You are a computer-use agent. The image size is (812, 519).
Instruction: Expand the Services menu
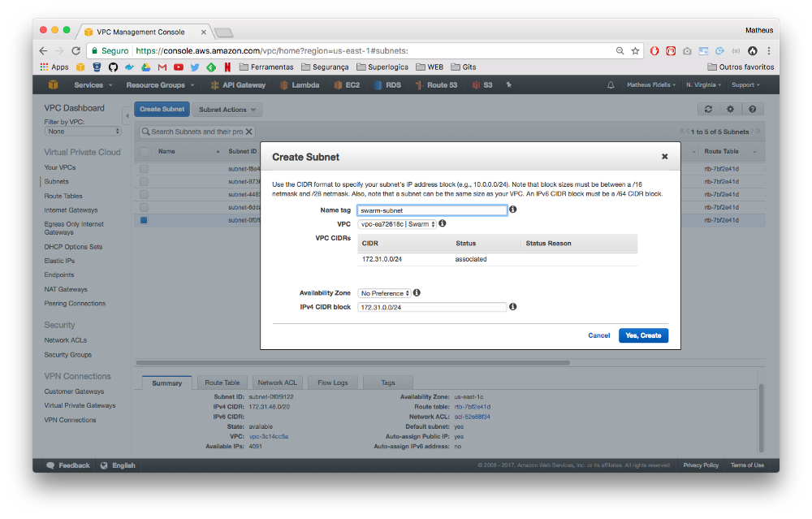click(x=93, y=85)
